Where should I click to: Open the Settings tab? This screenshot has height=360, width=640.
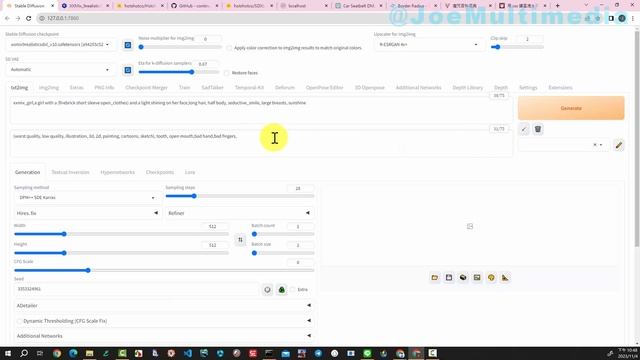pyautogui.click(x=528, y=88)
